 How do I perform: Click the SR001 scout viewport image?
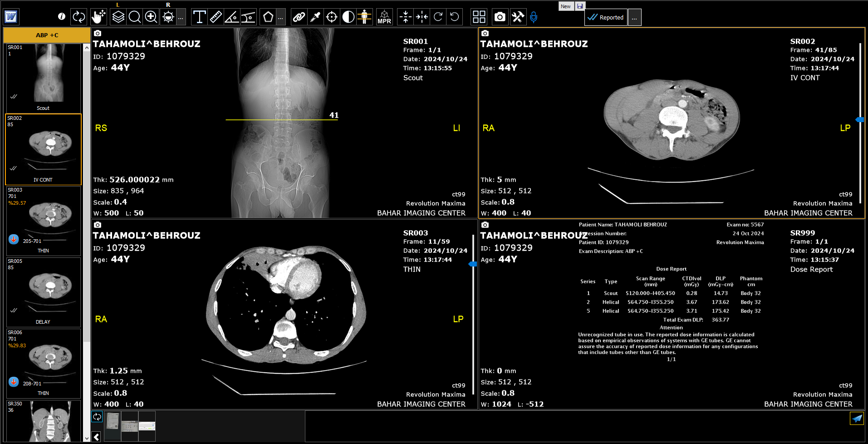(284, 123)
